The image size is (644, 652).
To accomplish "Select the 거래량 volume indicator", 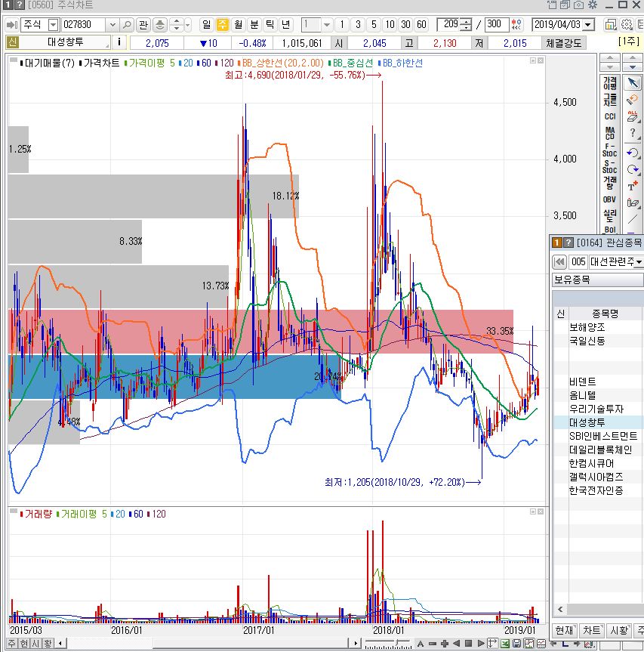I will 610,183.
